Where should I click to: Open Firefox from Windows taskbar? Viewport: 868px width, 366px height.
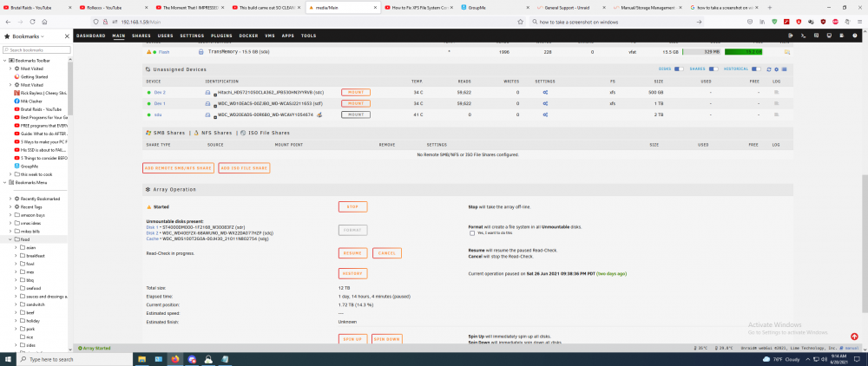(175, 359)
